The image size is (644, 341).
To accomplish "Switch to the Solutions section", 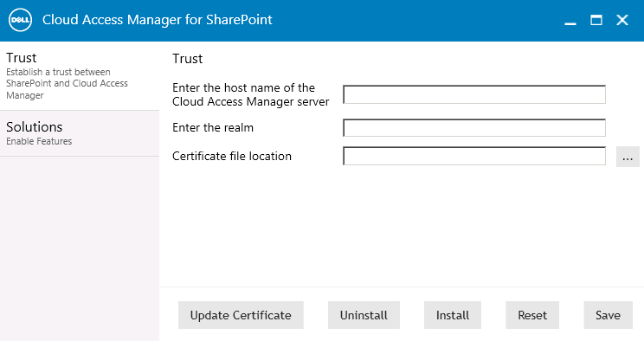I will coord(80,133).
